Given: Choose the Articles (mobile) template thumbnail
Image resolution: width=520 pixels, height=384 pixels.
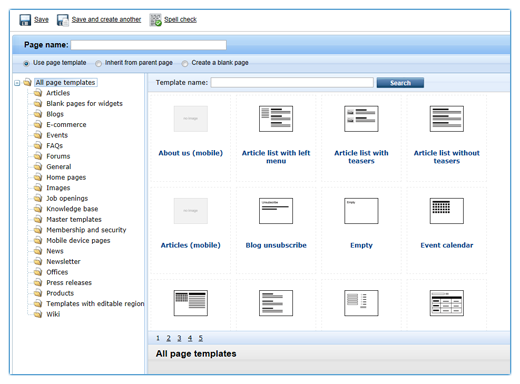Looking at the screenshot, I should [191, 211].
